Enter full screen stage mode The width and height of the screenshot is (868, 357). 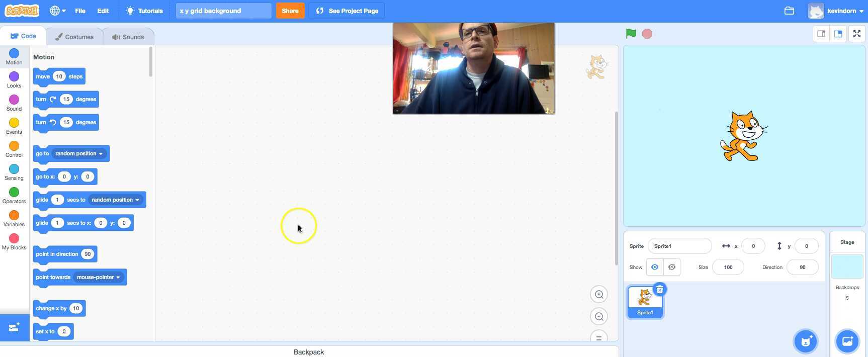[857, 34]
